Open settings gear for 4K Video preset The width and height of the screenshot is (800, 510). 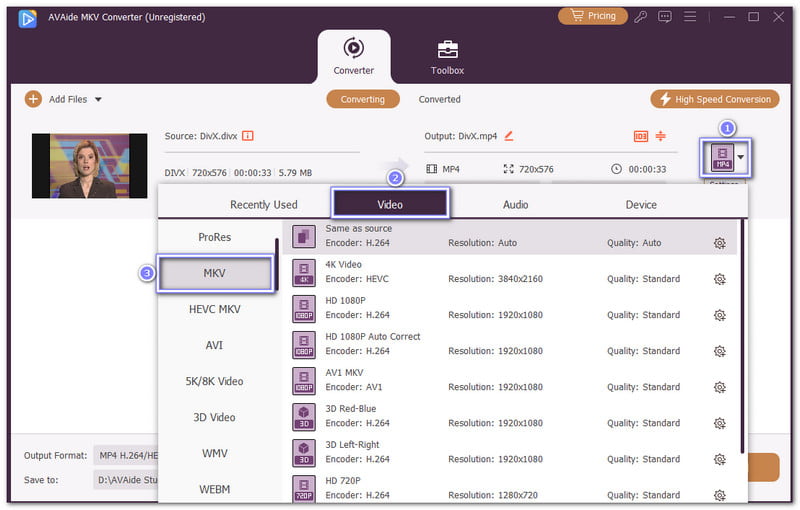point(719,279)
